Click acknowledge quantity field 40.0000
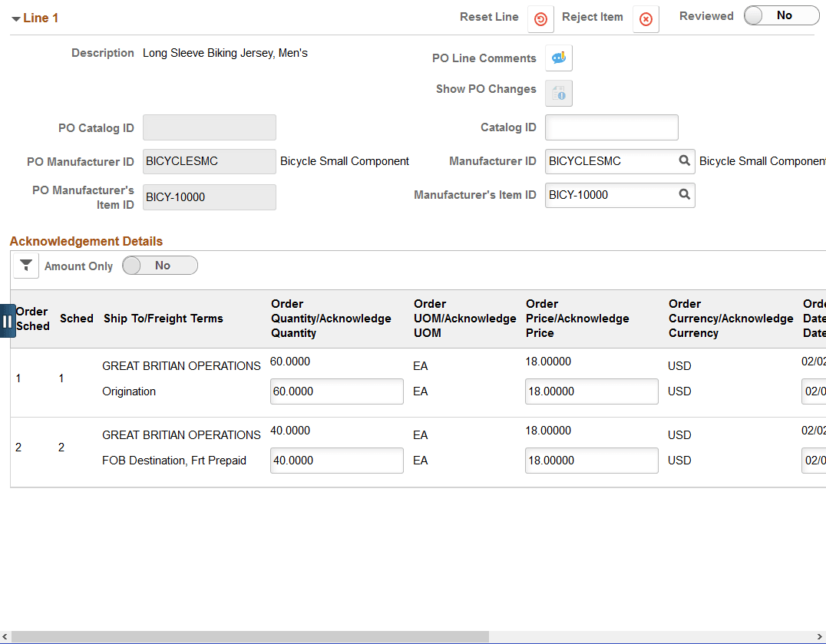The width and height of the screenshot is (826, 644). pos(336,461)
